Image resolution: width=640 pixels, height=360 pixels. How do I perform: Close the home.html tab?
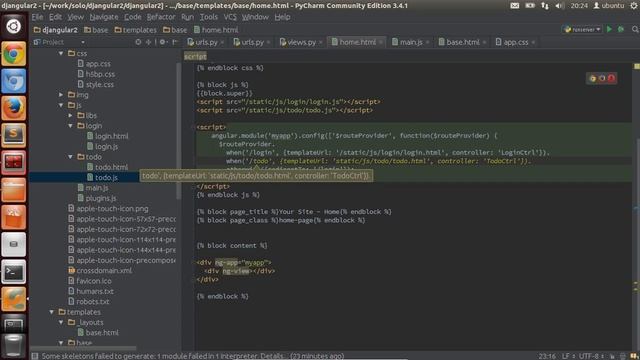point(381,42)
